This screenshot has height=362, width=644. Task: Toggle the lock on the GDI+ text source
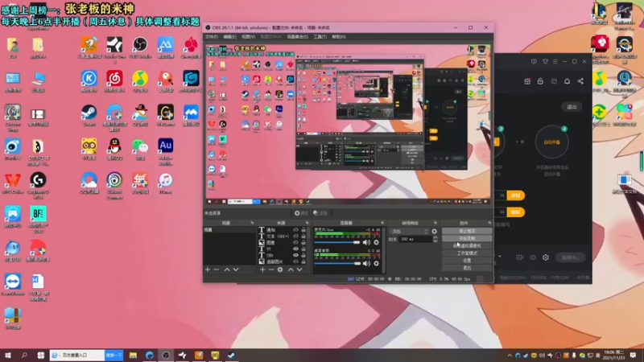coord(303,237)
